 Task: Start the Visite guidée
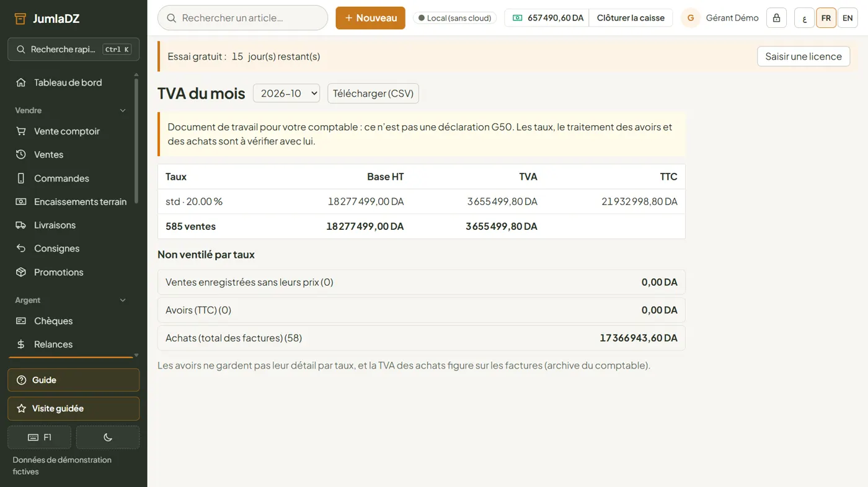point(73,408)
